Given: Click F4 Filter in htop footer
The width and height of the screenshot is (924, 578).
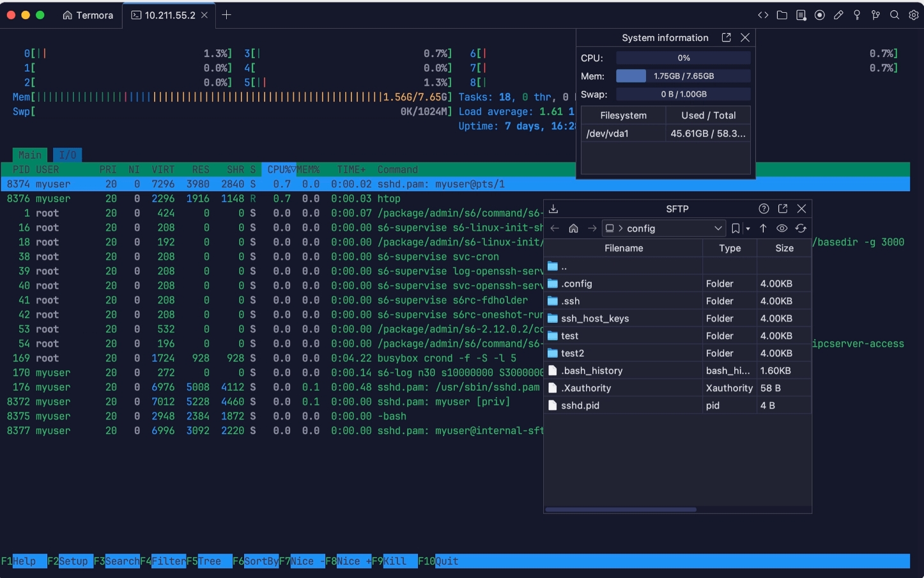Looking at the screenshot, I should (163, 561).
